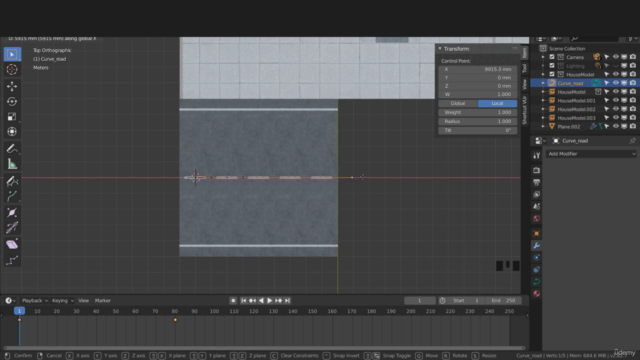The width and height of the screenshot is (640, 360).
Task: Set transform space to Global
Action: click(458, 103)
